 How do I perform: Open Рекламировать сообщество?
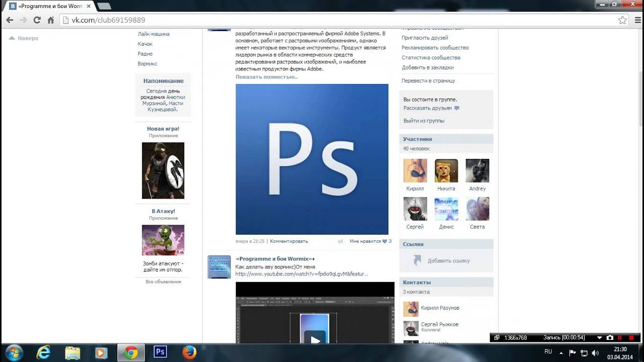[x=435, y=48]
